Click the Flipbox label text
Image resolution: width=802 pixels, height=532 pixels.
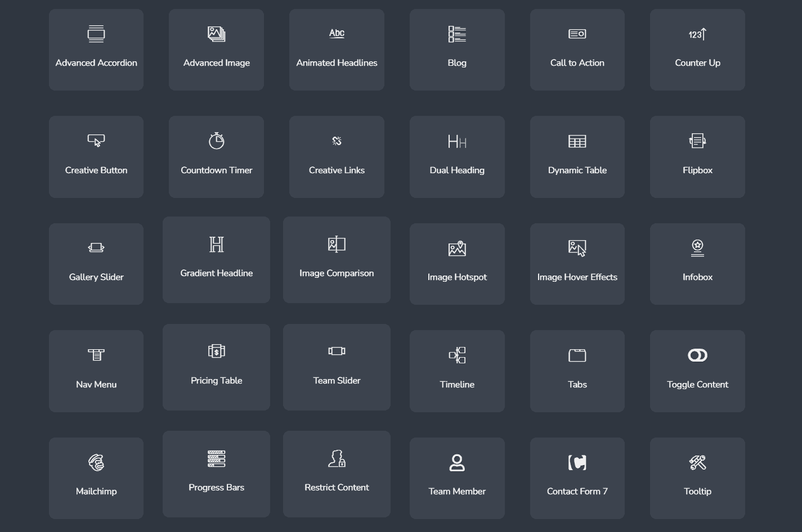click(697, 170)
